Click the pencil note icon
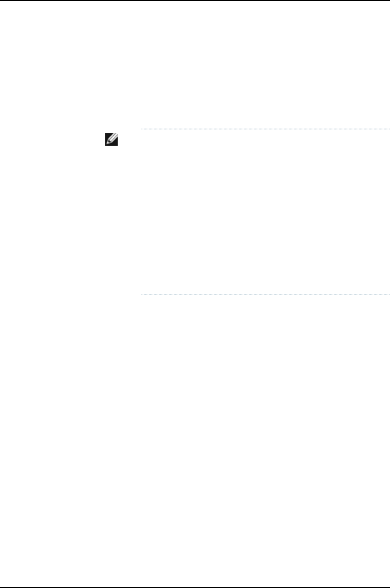The height and width of the screenshot is (588, 390). tap(112, 139)
